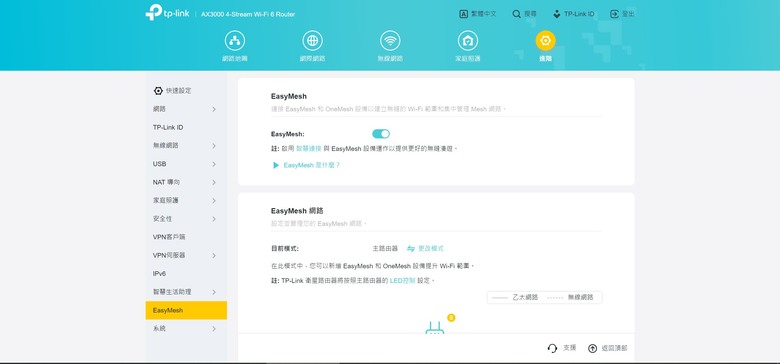Click 'AX3000 4-Stream Wi-Fi 6 Router' title
780x364 pixels.
pos(248,14)
